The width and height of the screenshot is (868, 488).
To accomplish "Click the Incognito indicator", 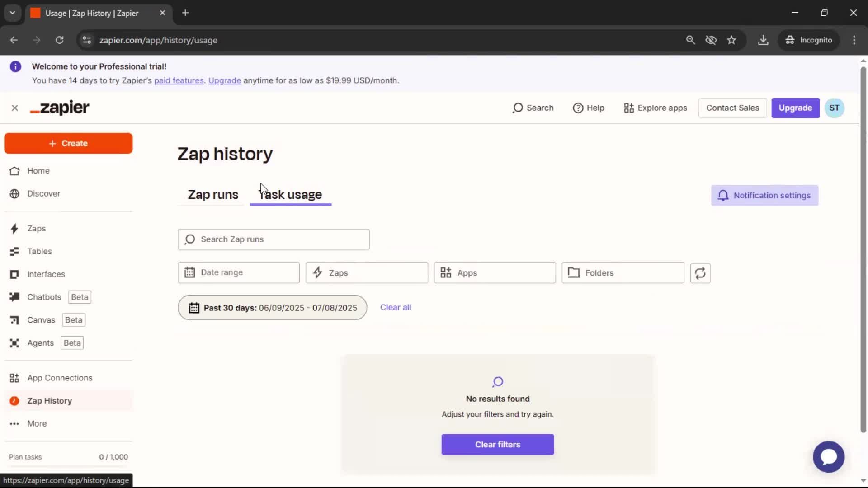I will pyautogui.click(x=809, y=40).
